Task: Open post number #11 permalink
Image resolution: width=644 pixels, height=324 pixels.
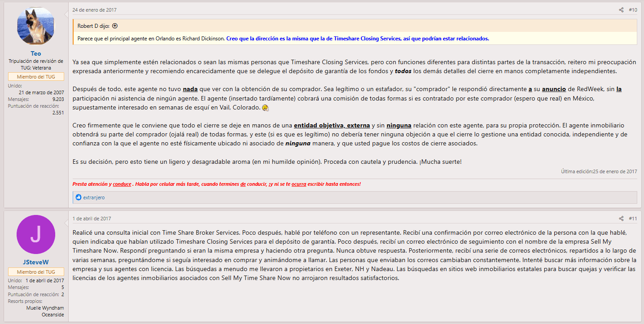Action: [x=633, y=219]
